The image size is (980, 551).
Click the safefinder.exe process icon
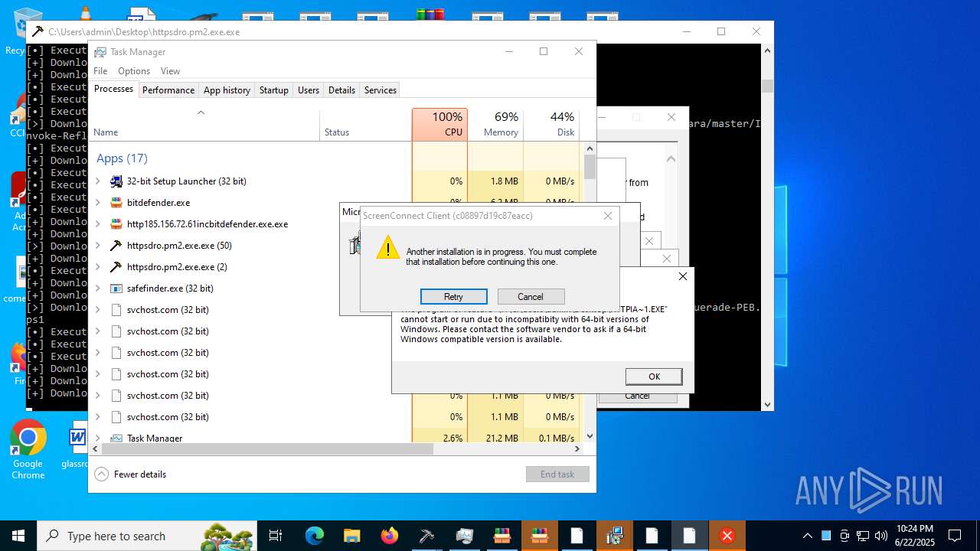[x=116, y=289]
